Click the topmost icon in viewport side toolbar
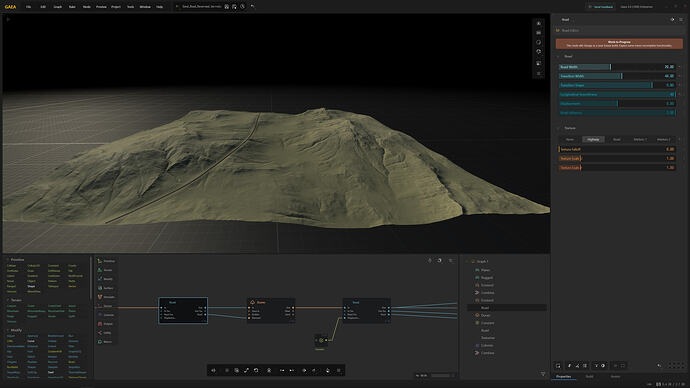Screen dimensions: 690x388 pyautogui.click(x=539, y=23)
